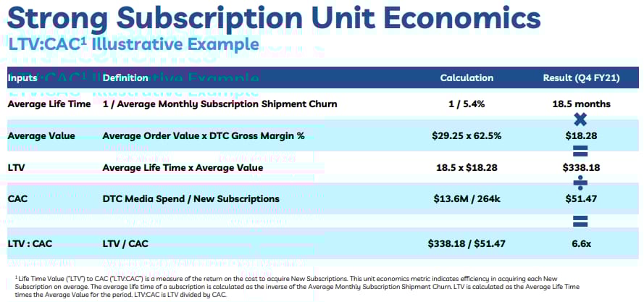Click the 6.6x LTV:CAC result
Image resolution: width=644 pixels, height=302 pixels.
(x=581, y=243)
